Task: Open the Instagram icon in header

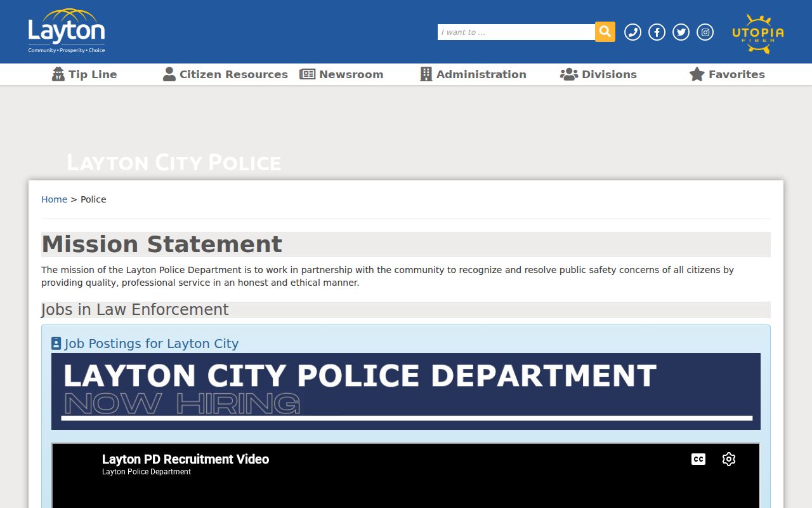Action: click(x=705, y=32)
